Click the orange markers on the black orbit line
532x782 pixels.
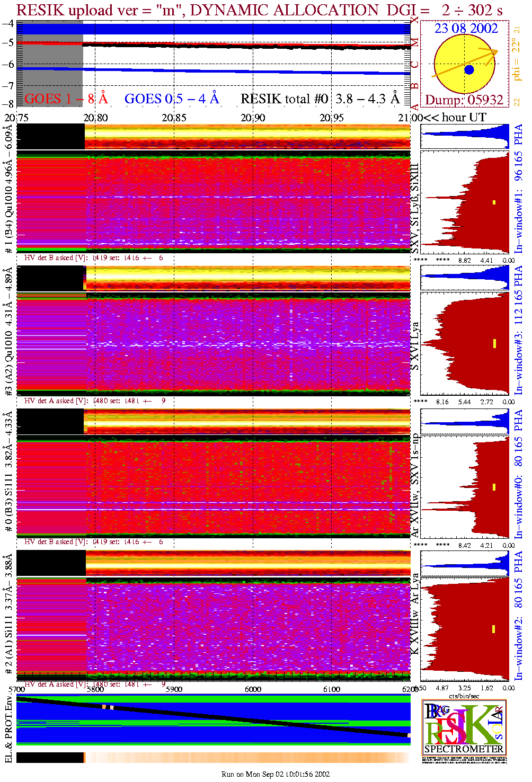tap(108, 707)
